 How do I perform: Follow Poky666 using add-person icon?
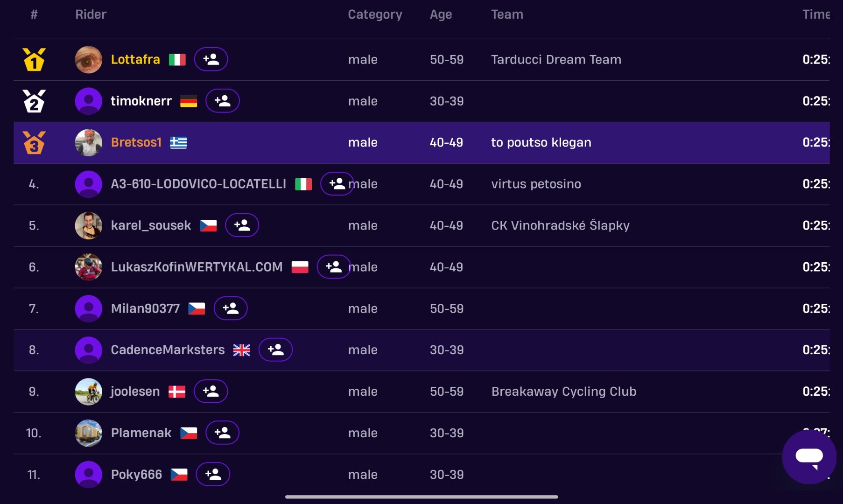pyautogui.click(x=213, y=474)
